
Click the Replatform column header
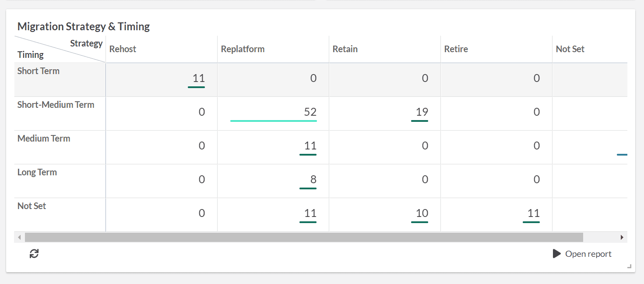(x=243, y=49)
